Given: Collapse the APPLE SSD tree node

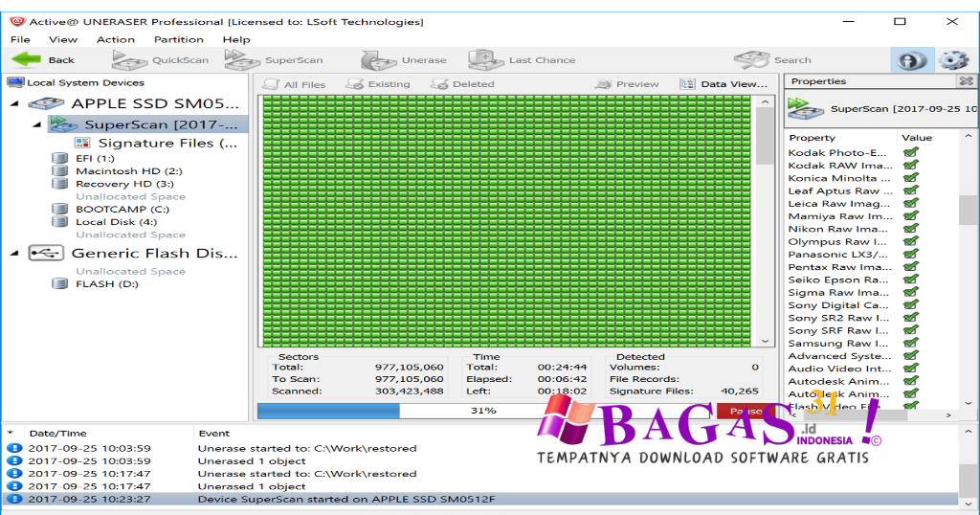Looking at the screenshot, I should pos(14,103).
